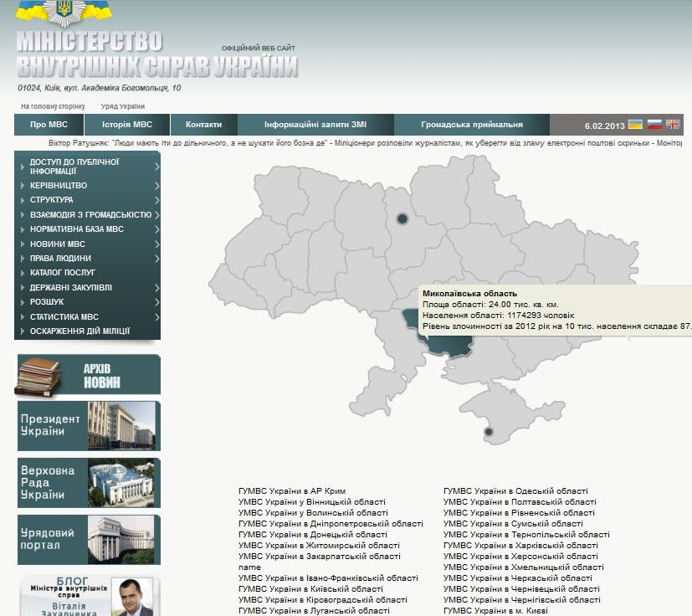The image size is (692, 616).
Task: Open УМВС України у Волинській області link
Action: [313, 513]
